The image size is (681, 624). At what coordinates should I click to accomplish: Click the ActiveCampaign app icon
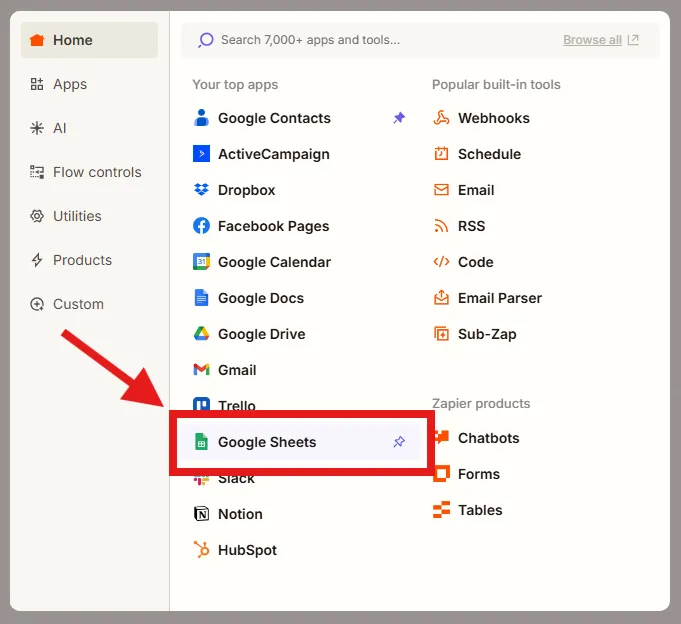point(201,154)
